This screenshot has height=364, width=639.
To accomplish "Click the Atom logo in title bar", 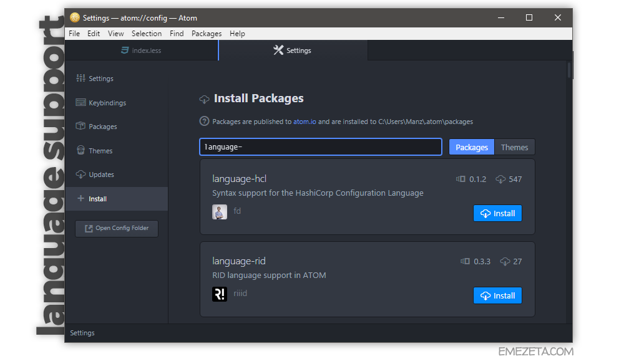I will 75,17.
